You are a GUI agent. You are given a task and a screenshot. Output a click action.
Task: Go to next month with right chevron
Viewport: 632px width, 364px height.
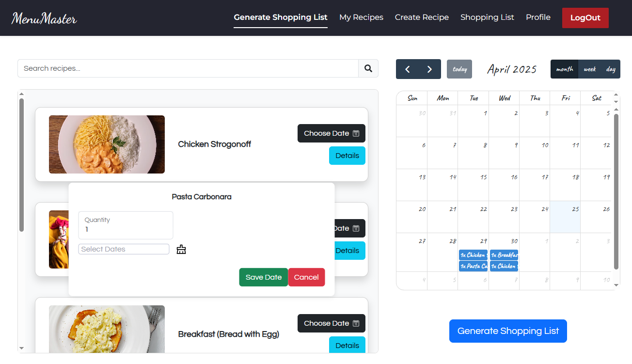429,69
